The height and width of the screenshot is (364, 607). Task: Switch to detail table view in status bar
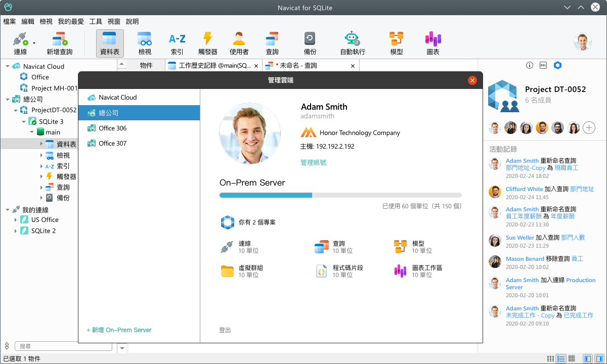pos(572,358)
